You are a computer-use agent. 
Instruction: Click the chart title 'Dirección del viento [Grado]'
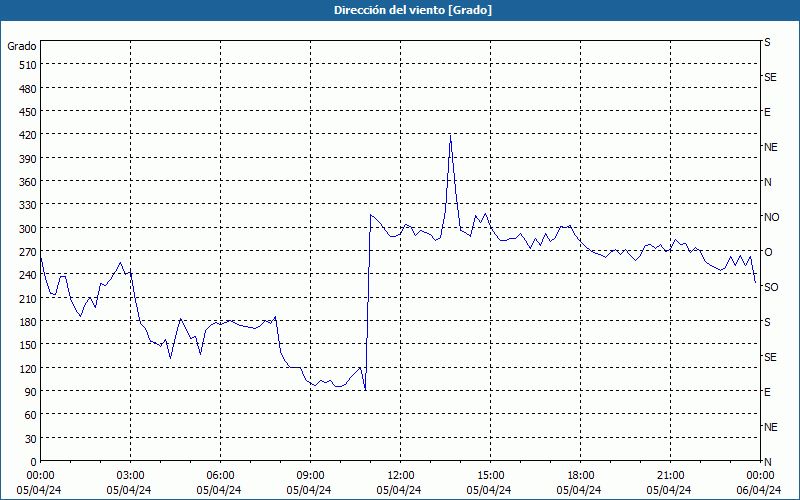tap(413, 10)
